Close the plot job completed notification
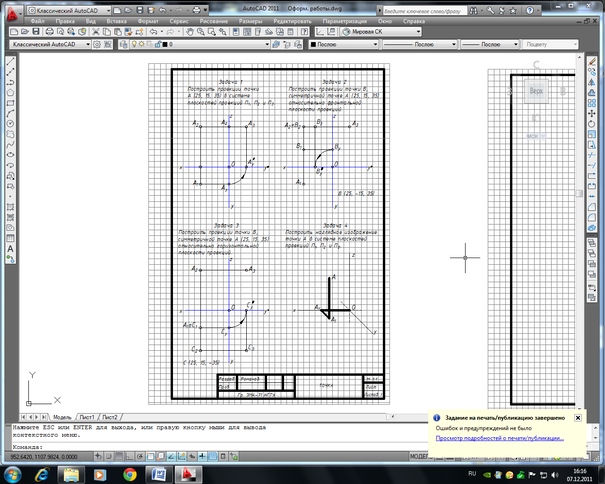The width and height of the screenshot is (605, 484). pos(578,418)
